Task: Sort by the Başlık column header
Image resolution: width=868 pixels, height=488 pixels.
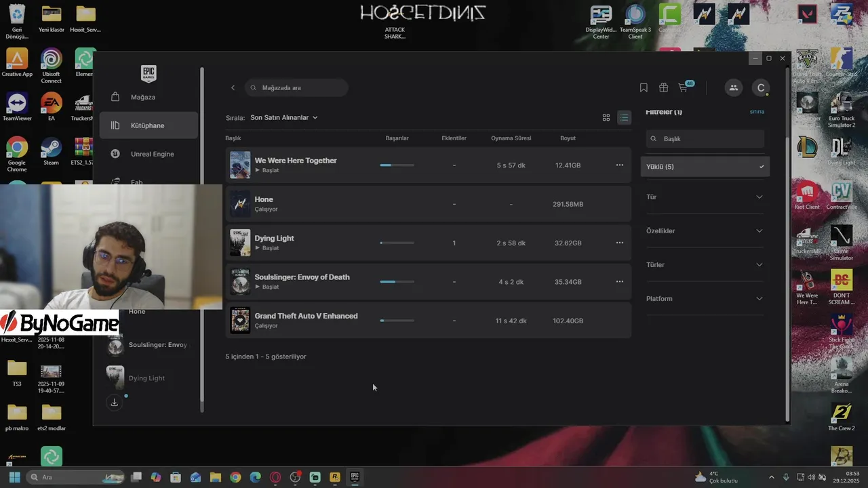Action: [x=233, y=138]
